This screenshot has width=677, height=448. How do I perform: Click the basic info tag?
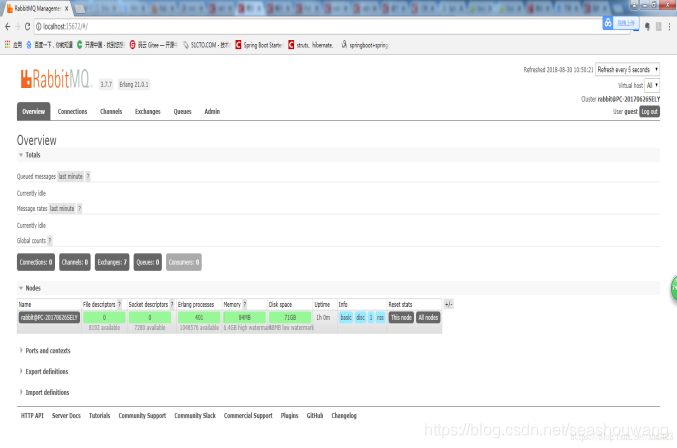[346, 317]
